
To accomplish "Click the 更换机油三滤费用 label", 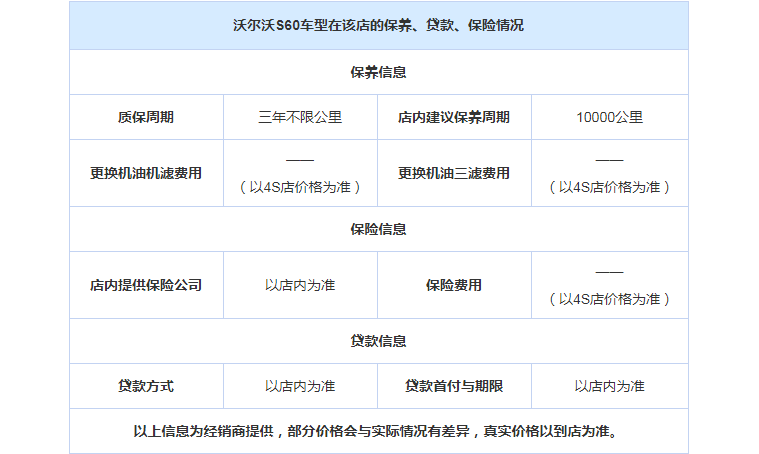I will tap(454, 173).
